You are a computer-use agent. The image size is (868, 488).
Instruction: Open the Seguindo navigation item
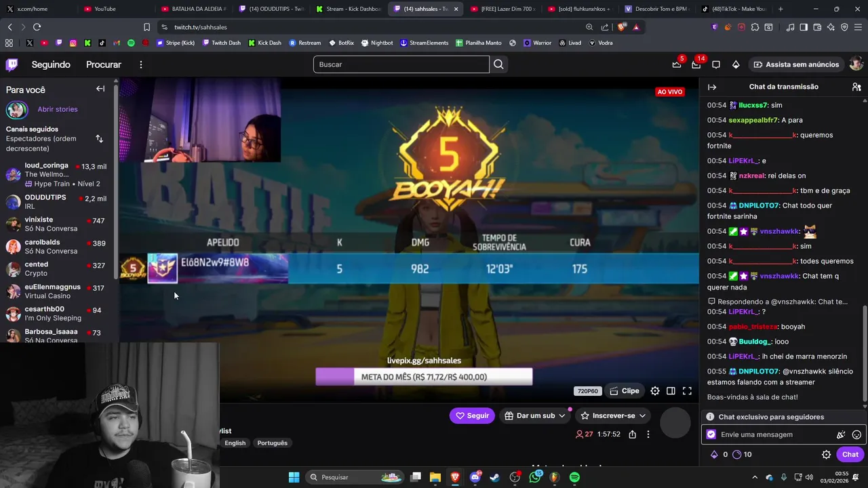click(51, 64)
